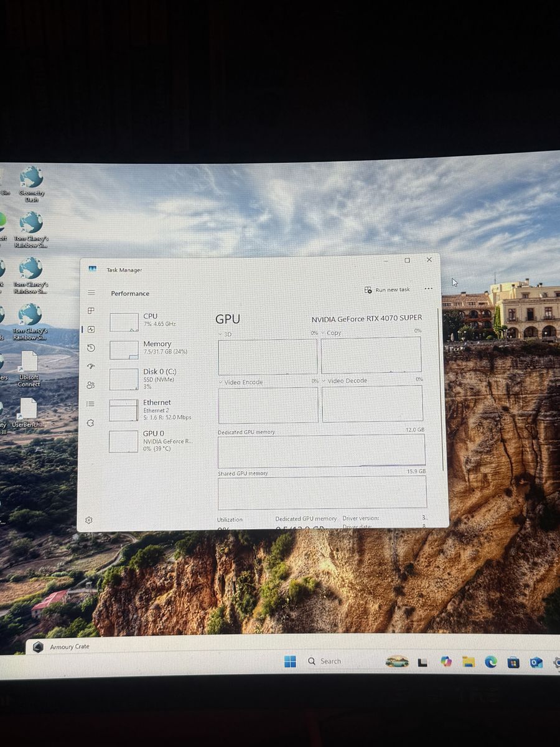Open Task Manager Settings gear

point(89,520)
